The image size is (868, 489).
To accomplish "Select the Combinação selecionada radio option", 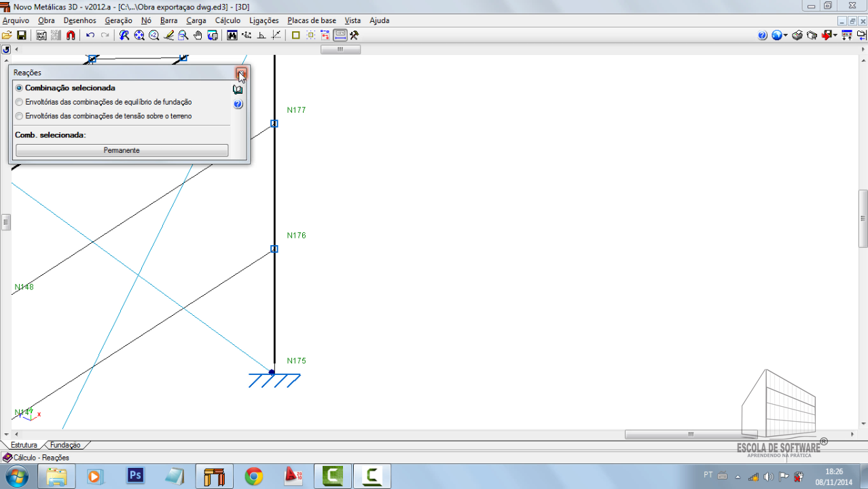I will pyautogui.click(x=19, y=88).
